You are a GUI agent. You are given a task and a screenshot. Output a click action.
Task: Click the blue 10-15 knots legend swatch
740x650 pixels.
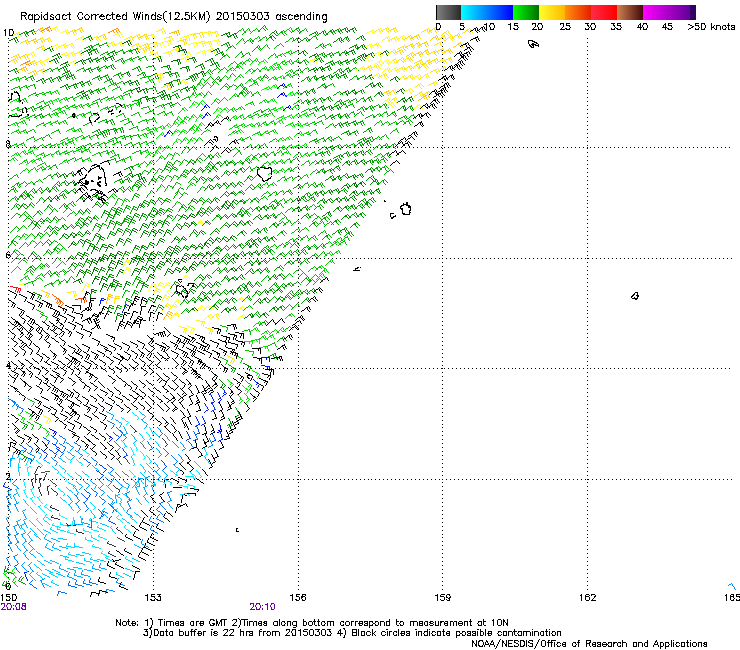pos(500,12)
